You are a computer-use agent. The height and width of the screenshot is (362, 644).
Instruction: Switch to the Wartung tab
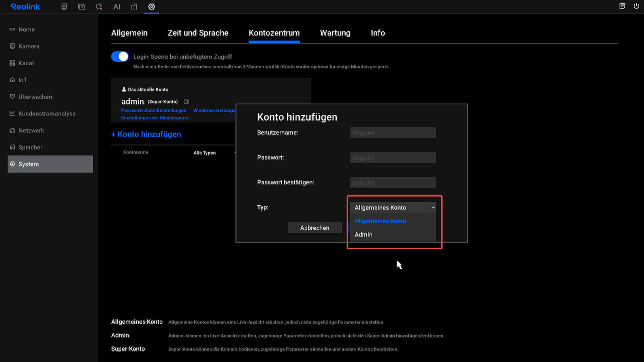coord(335,33)
